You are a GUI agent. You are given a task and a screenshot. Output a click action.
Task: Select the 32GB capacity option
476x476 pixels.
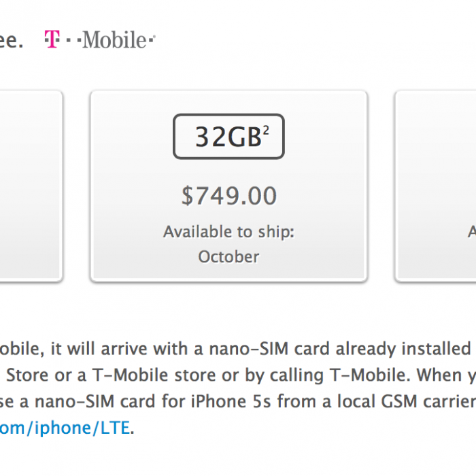[228, 136]
